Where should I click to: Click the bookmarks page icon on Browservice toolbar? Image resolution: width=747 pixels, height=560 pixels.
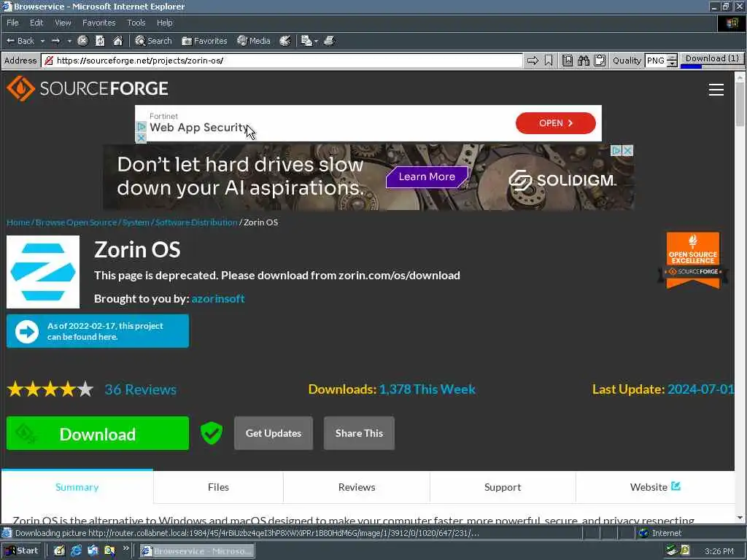568,61
